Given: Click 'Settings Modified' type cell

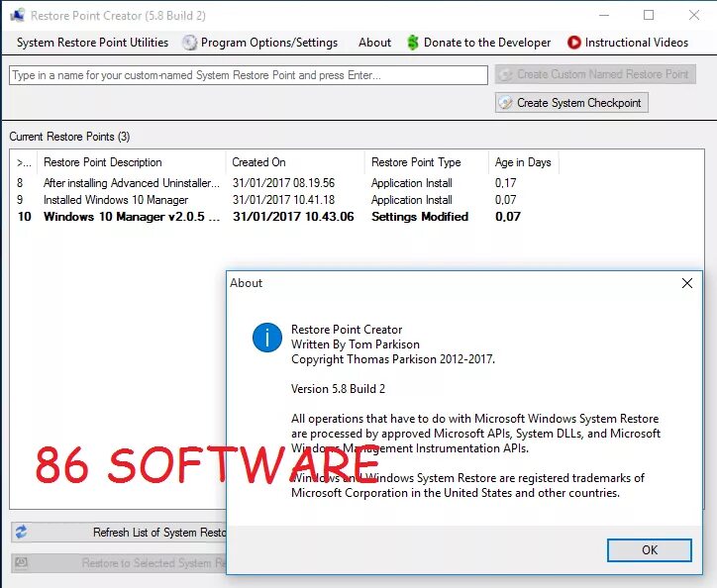Looking at the screenshot, I should tap(420, 217).
